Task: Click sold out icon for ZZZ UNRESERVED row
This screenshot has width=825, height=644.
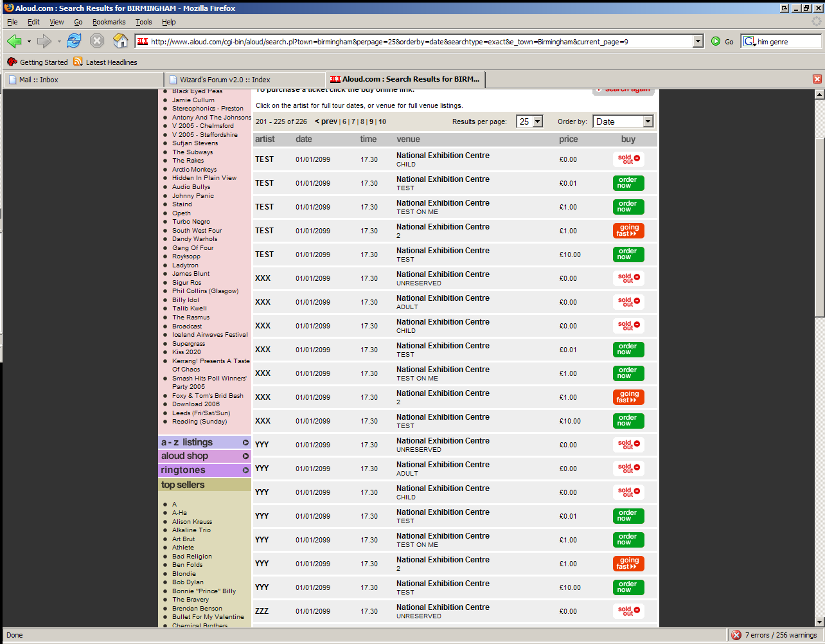Action: pyautogui.click(x=628, y=611)
